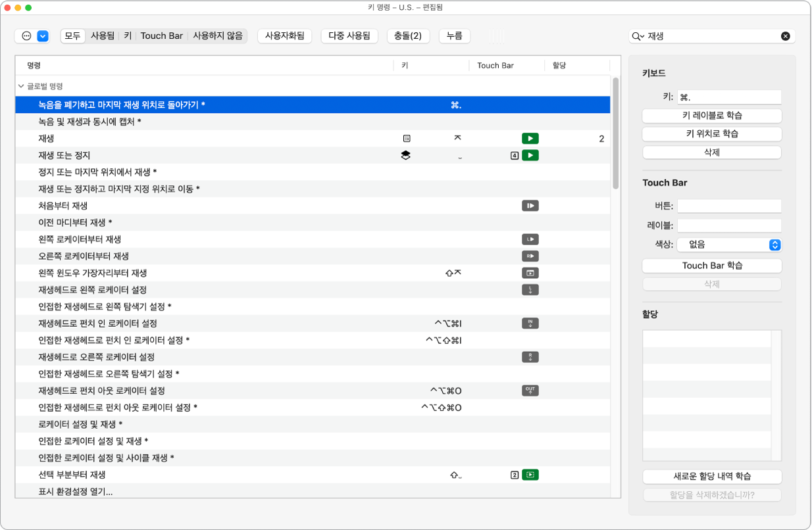Click the Touch Bar icon in 처음부터 재생 row
Viewport: 812px width, 530px height.
[x=530, y=206]
